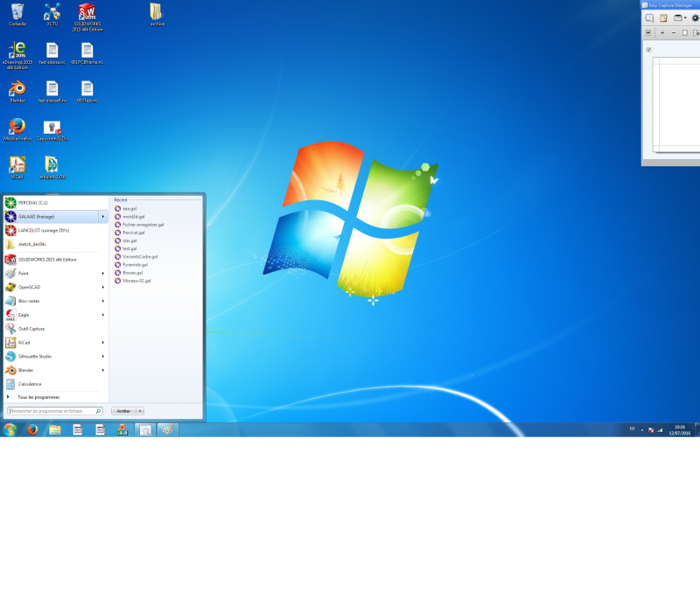Open the eDrawings 2015 desktop icon
This screenshot has width=700, height=599.
point(16,52)
